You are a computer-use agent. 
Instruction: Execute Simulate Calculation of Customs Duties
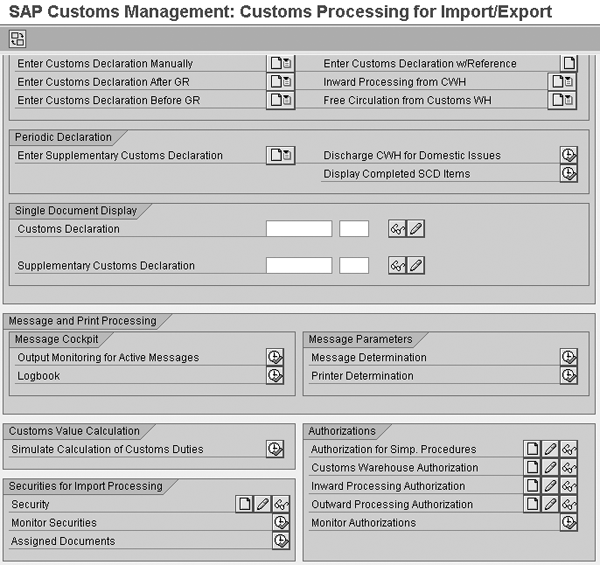(x=275, y=449)
